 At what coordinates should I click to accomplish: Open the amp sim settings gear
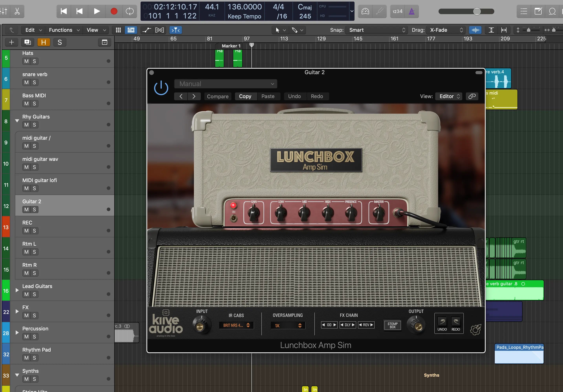point(476,330)
